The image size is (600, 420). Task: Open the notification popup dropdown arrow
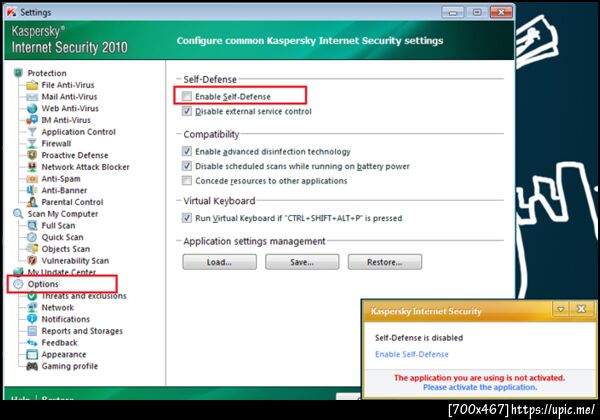click(561, 309)
